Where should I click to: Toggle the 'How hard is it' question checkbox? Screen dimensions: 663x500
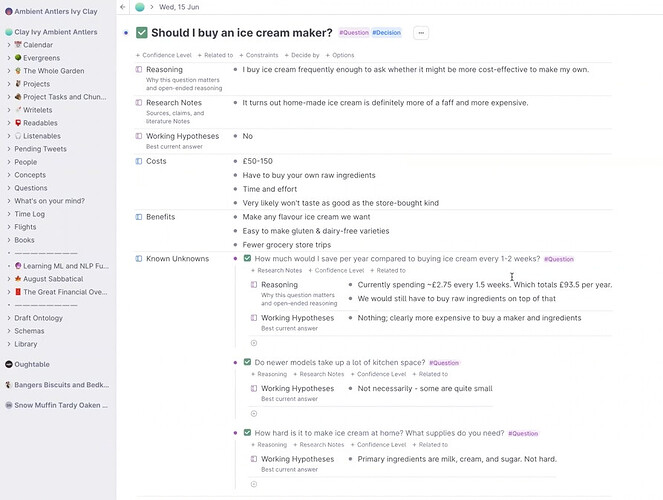tap(247, 433)
